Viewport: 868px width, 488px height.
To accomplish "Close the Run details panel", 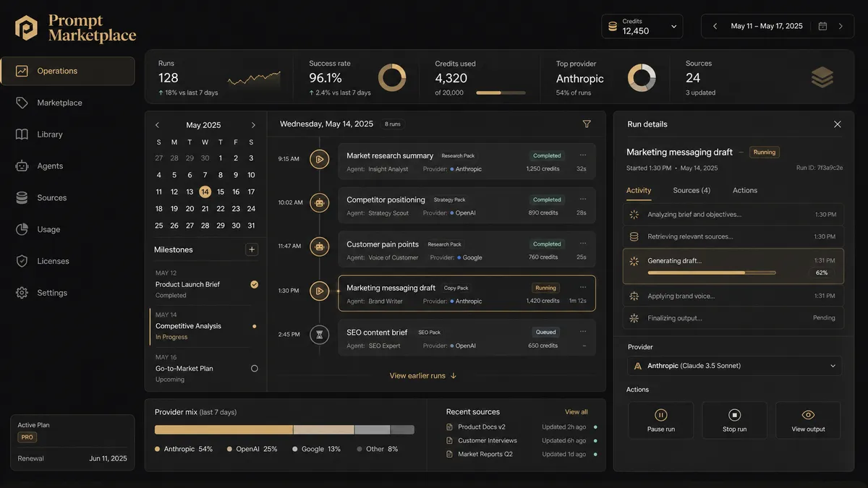I will (x=838, y=124).
